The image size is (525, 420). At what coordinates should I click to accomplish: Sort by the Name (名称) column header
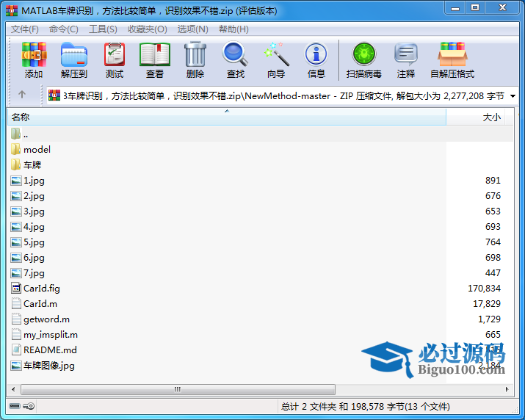click(x=227, y=117)
